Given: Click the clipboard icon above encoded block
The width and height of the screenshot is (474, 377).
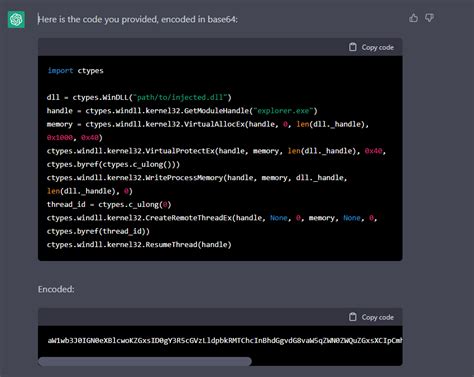Looking at the screenshot, I should pos(352,317).
